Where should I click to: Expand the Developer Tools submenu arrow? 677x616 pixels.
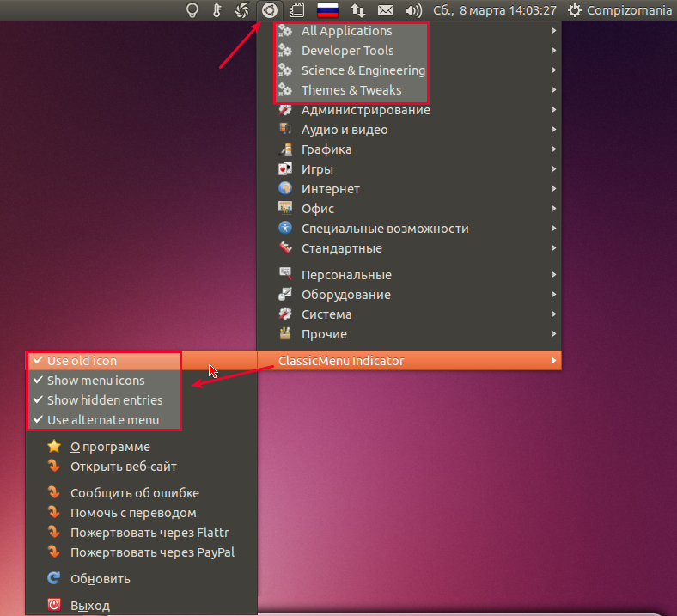click(553, 51)
